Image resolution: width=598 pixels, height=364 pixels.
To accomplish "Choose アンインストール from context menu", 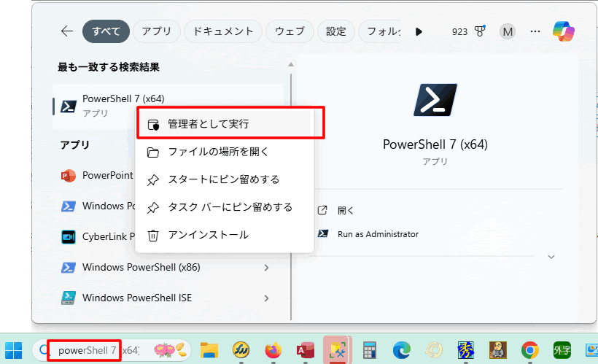I will click(x=225, y=235).
